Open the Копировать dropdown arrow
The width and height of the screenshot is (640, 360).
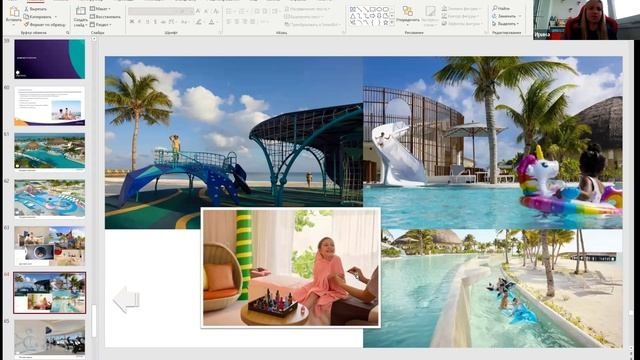pyautogui.click(x=56, y=17)
